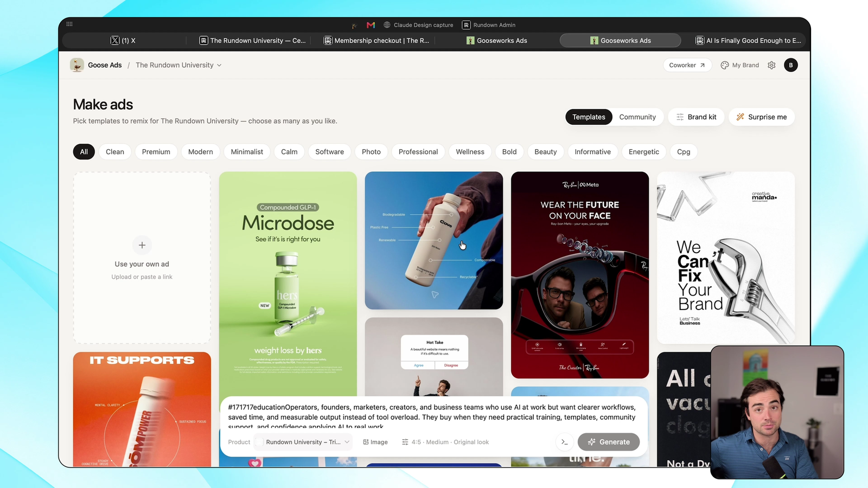Open the Rundown University product dropdown
This screenshot has height=488, width=868.
click(303, 442)
